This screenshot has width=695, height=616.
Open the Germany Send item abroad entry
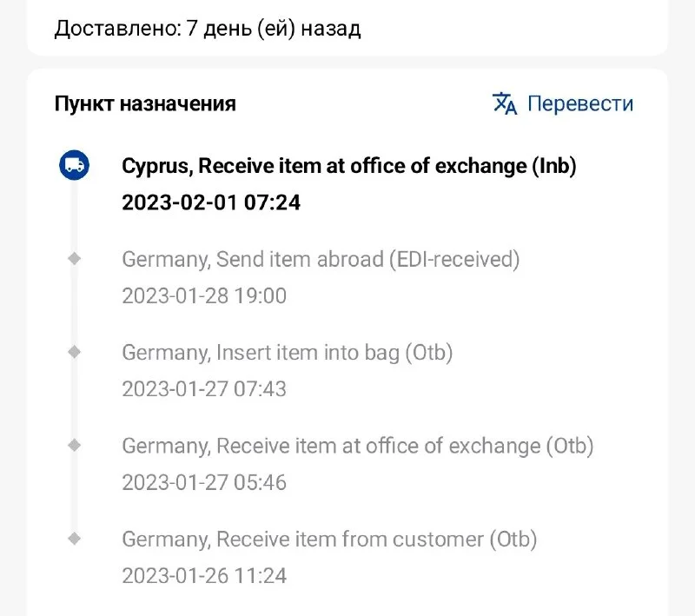coord(320,259)
